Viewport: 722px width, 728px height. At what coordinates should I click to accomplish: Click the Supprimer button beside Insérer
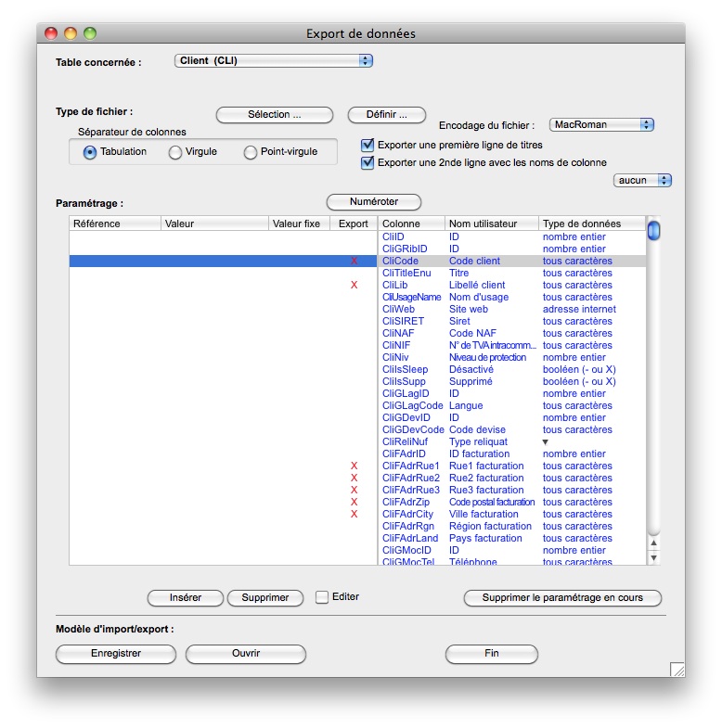(x=265, y=598)
